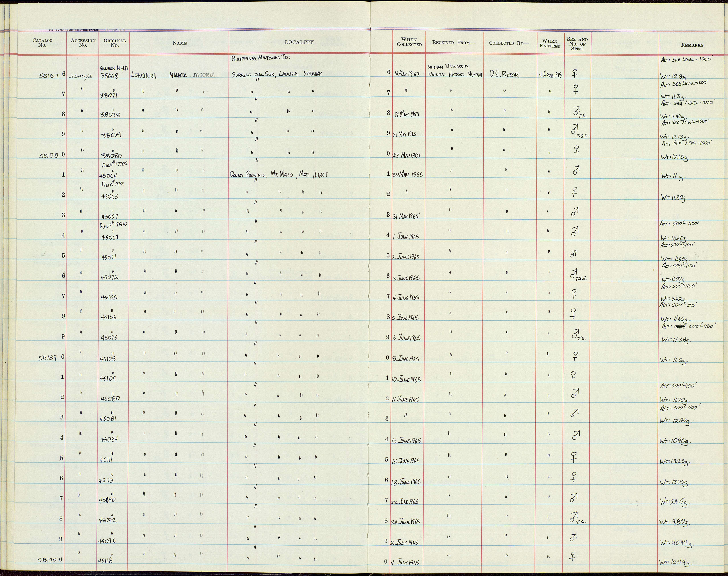This screenshot has width=728, height=576.
Task: Click remark 'Wt: 11.80g.'
Action: 674,198
